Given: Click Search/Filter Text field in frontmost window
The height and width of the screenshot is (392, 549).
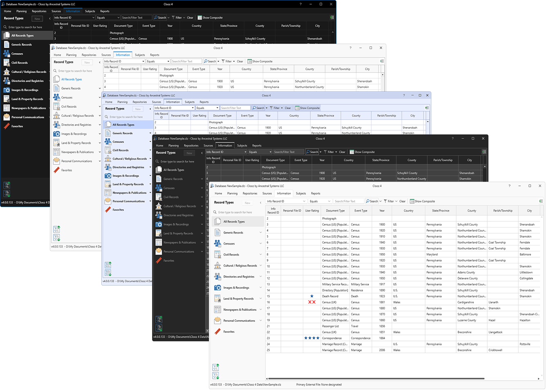Looking at the screenshot, I should tap(348, 201).
